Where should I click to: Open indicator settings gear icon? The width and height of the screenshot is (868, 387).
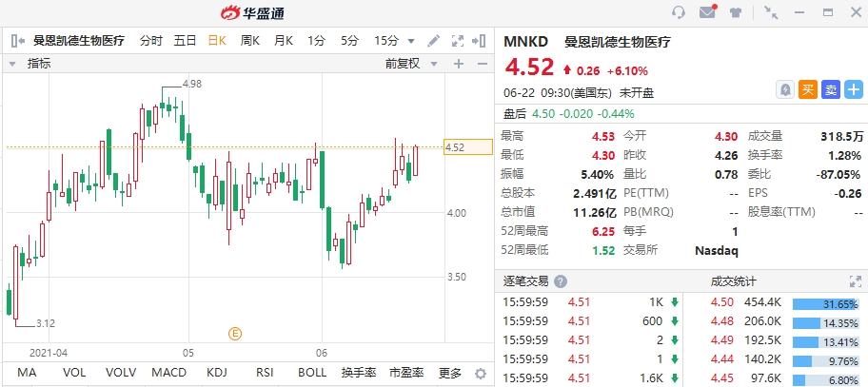click(481, 373)
